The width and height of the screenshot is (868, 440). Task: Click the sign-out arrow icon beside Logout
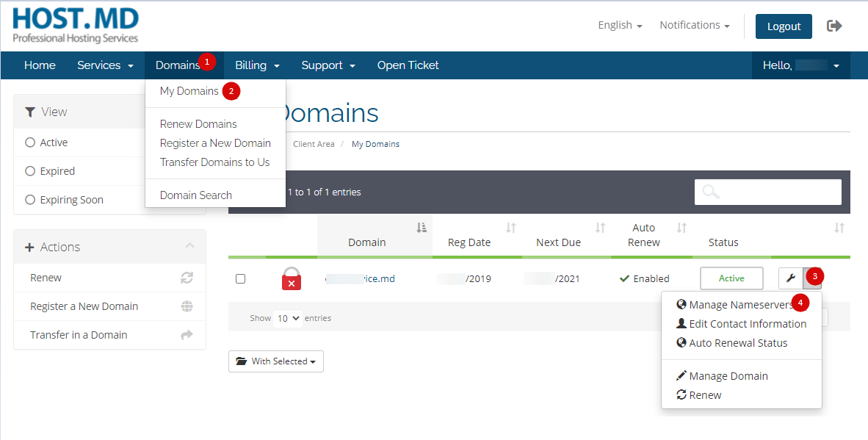click(x=834, y=26)
